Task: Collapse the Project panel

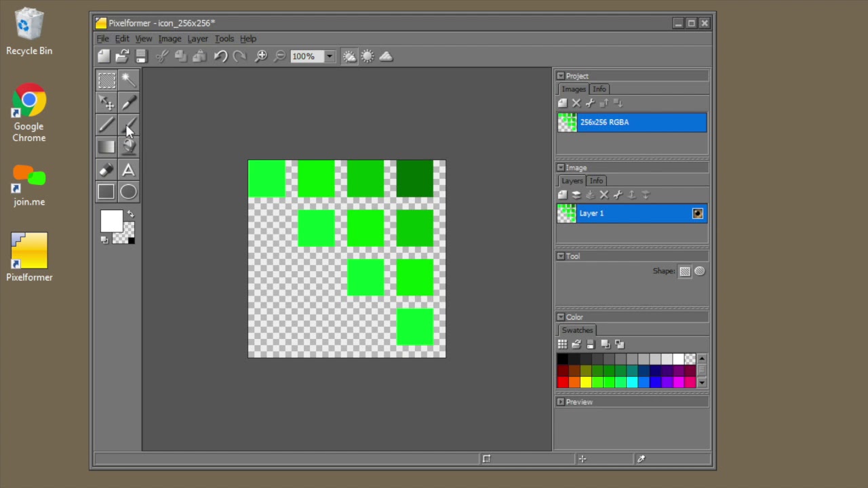Action: click(x=560, y=76)
